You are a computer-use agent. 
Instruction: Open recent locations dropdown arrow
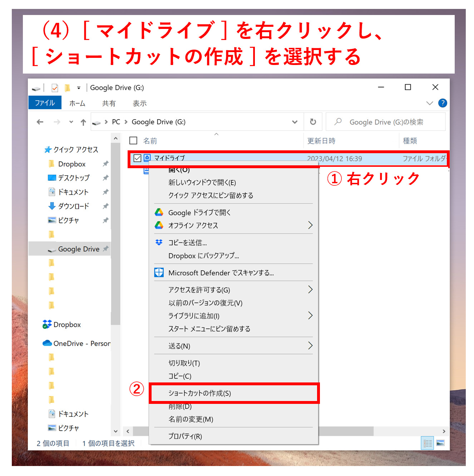click(71, 122)
